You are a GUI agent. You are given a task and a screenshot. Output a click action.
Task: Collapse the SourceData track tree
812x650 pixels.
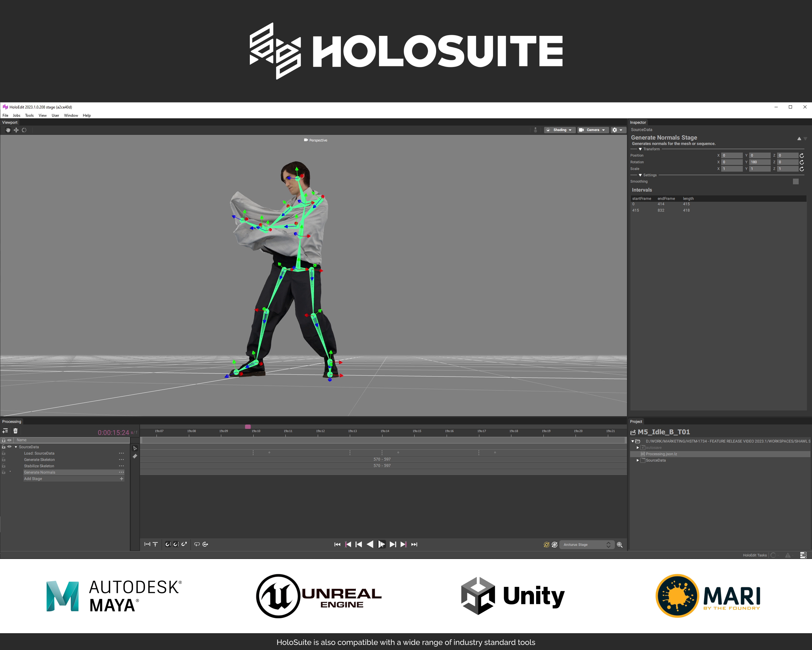16,447
